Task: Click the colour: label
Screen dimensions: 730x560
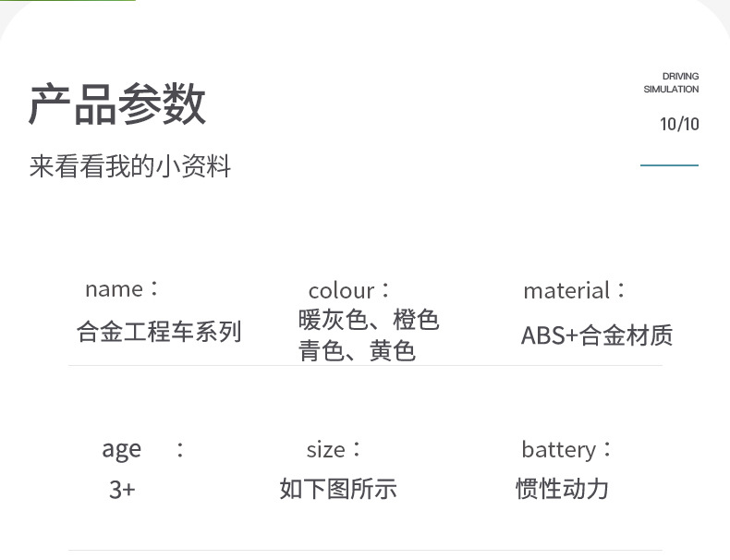Action: coord(349,290)
